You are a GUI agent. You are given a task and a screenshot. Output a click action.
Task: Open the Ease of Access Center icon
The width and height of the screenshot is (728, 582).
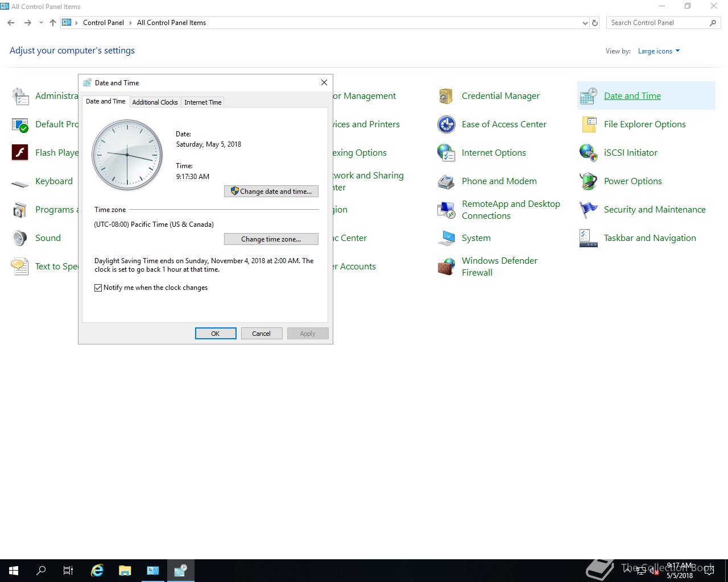446,124
